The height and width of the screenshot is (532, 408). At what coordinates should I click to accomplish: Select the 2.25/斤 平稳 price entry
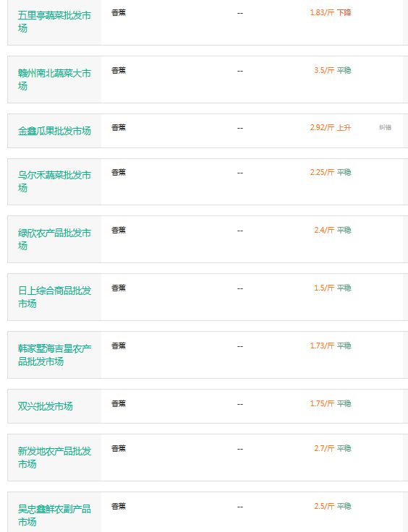point(331,172)
